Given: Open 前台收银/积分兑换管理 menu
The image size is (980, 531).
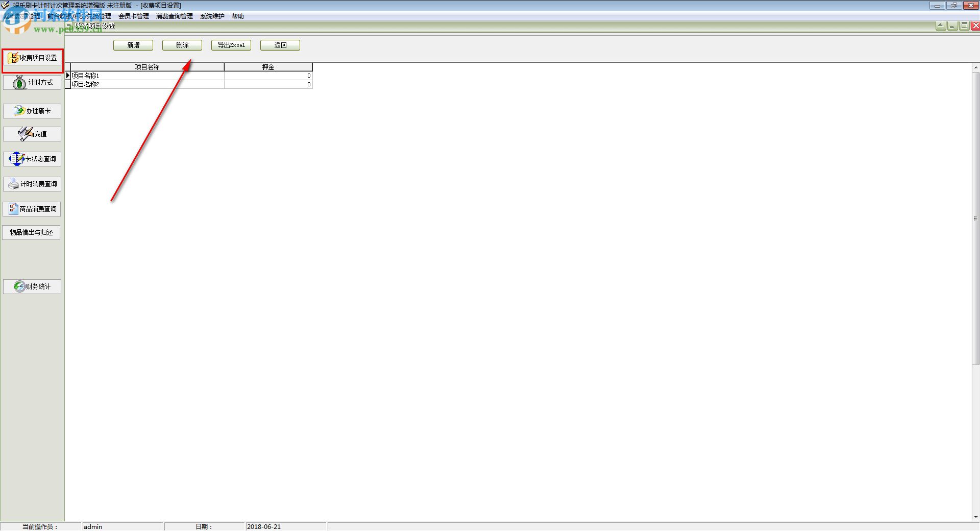Looking at the screenshot, I should 79,16.
